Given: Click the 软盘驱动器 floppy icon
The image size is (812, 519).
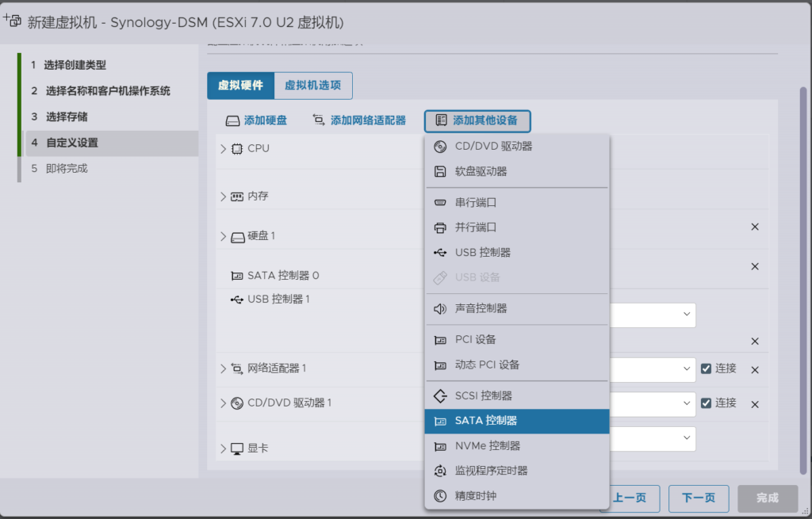Looking at the screenshot, I should pos(439,171).
